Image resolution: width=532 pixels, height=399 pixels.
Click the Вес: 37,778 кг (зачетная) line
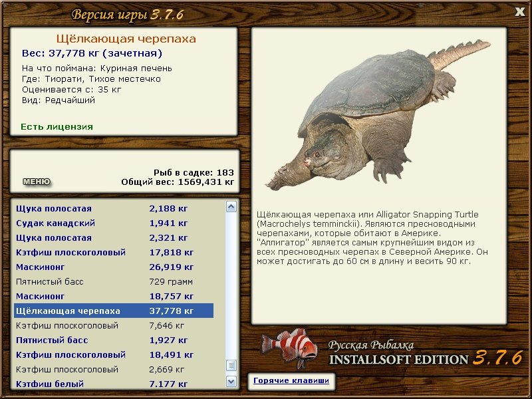tap(92, 53)
